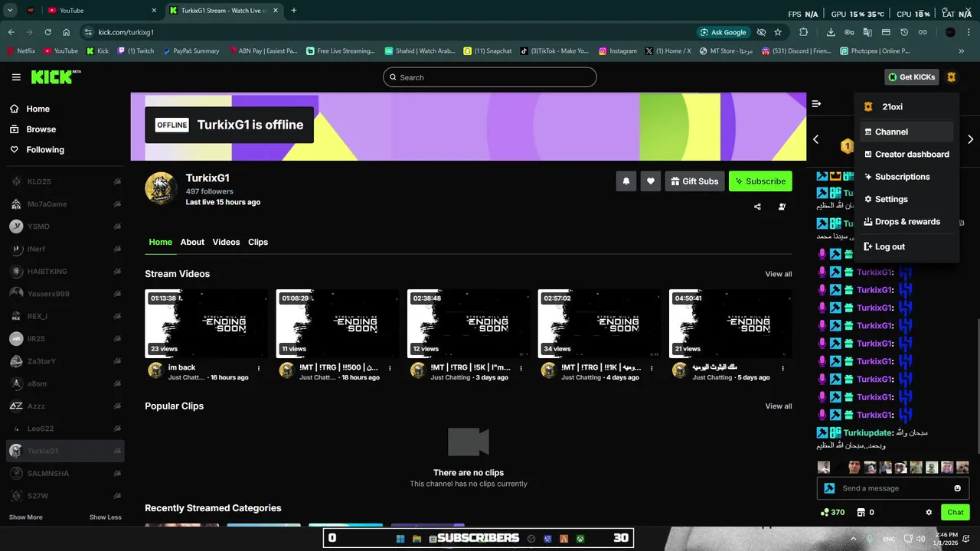
Task: Open SALMNSHA channel in sidebar
Action: (65, 474)
